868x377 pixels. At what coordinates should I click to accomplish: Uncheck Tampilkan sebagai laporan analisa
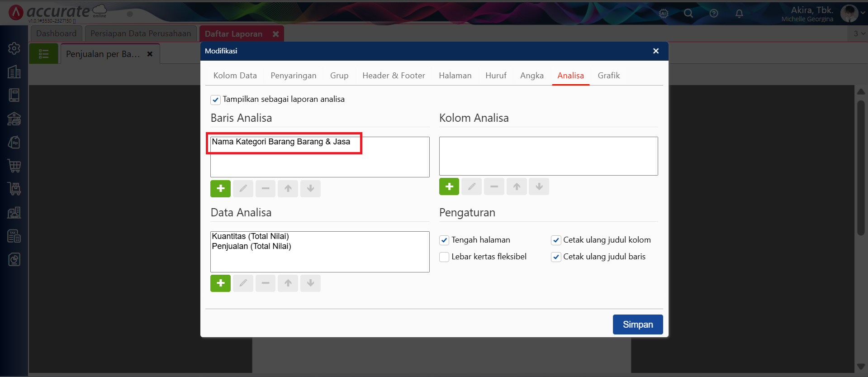click(x=216, y=100)
